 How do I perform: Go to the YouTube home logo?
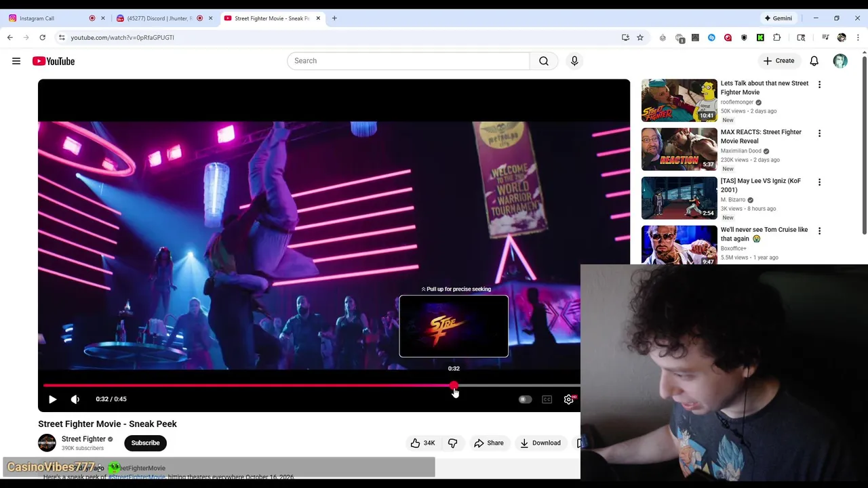pos(54,61)
